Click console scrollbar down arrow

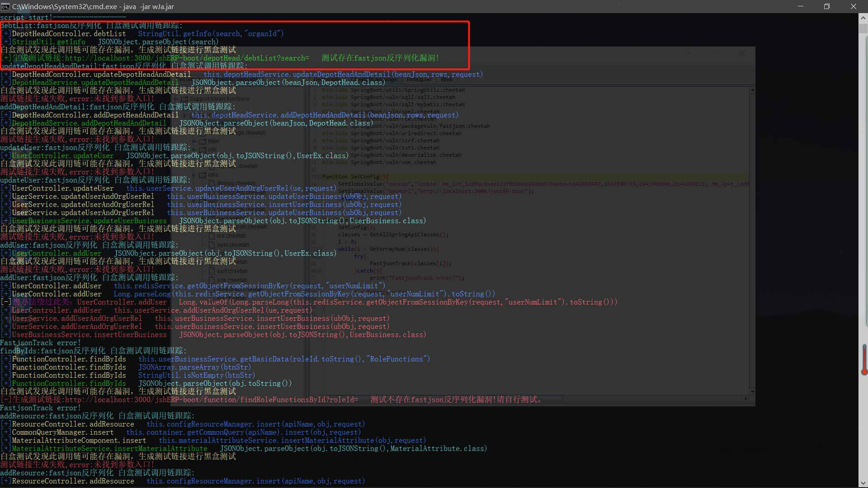tap(863, 484)
